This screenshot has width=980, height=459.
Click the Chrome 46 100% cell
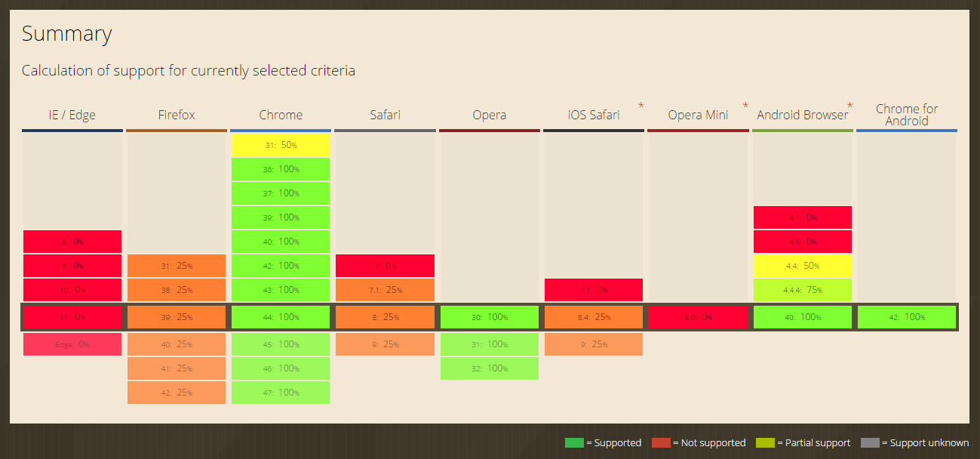click(281, 368)
